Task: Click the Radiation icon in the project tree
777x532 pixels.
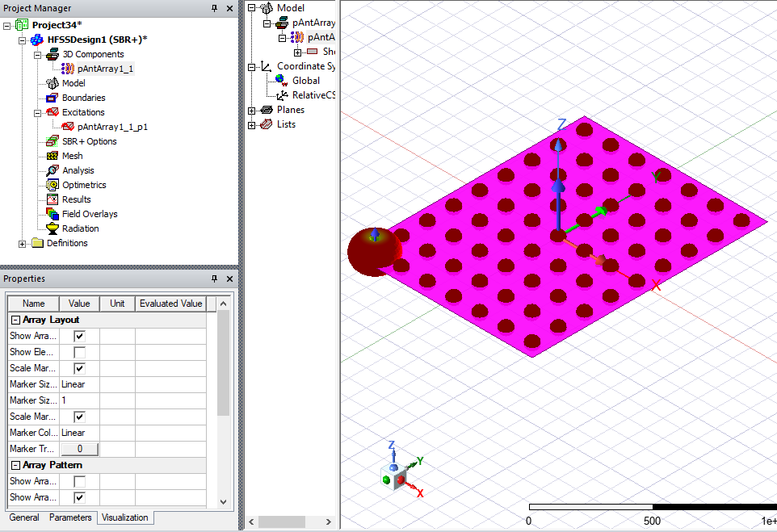Action: coord(51,228)
